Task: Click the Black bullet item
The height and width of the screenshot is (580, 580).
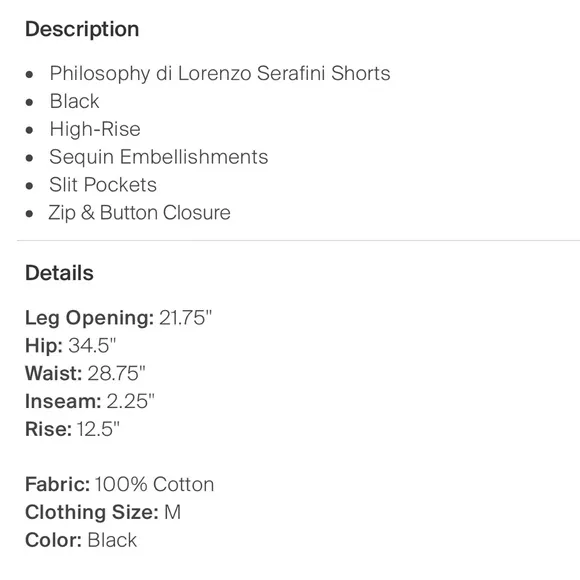Action: tap(74, 101)
